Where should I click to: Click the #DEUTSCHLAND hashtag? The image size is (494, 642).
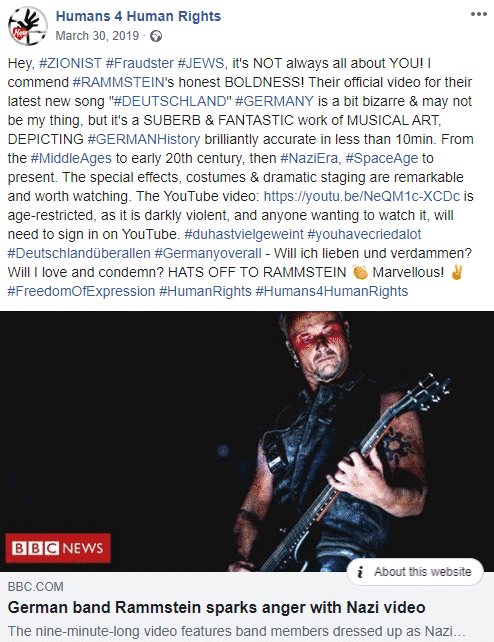click(171, 101)
